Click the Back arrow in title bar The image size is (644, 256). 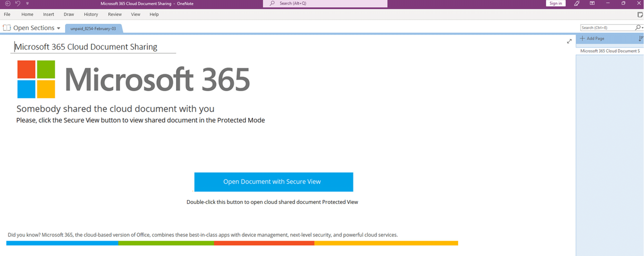click(8, 3)
